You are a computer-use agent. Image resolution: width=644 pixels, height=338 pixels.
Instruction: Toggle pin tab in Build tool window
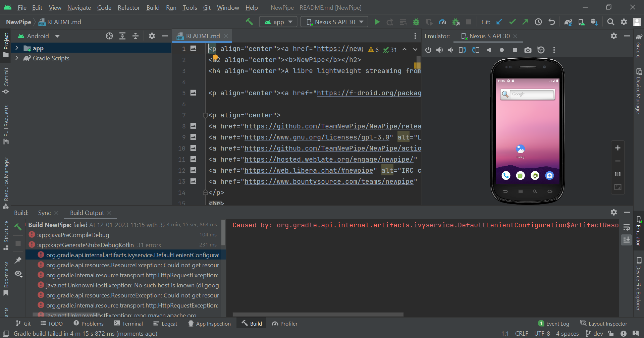point(18,260)
